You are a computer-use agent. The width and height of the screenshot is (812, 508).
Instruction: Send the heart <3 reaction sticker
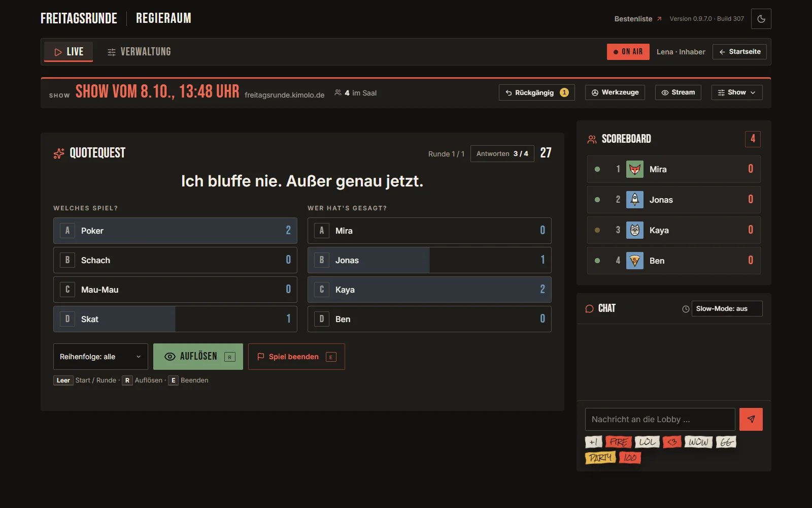672,442
